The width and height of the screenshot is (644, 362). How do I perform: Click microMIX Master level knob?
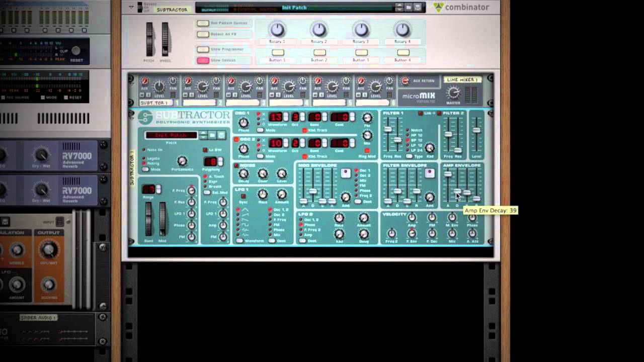point(453,93)
